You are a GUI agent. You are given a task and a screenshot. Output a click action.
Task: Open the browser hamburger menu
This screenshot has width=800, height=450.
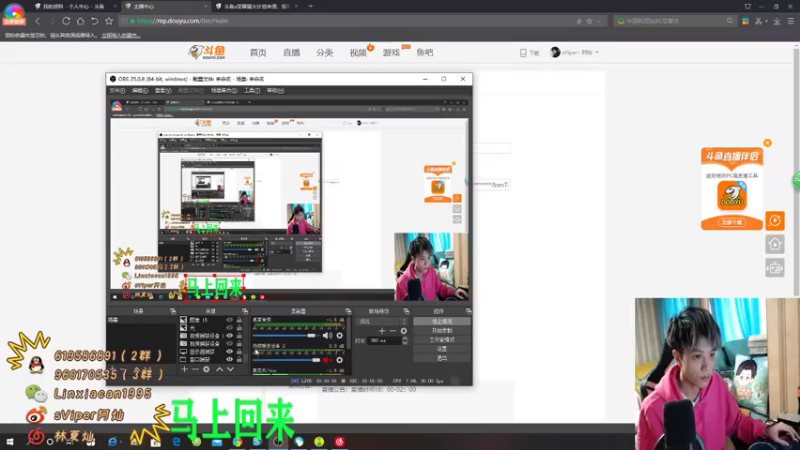(791, 21)
